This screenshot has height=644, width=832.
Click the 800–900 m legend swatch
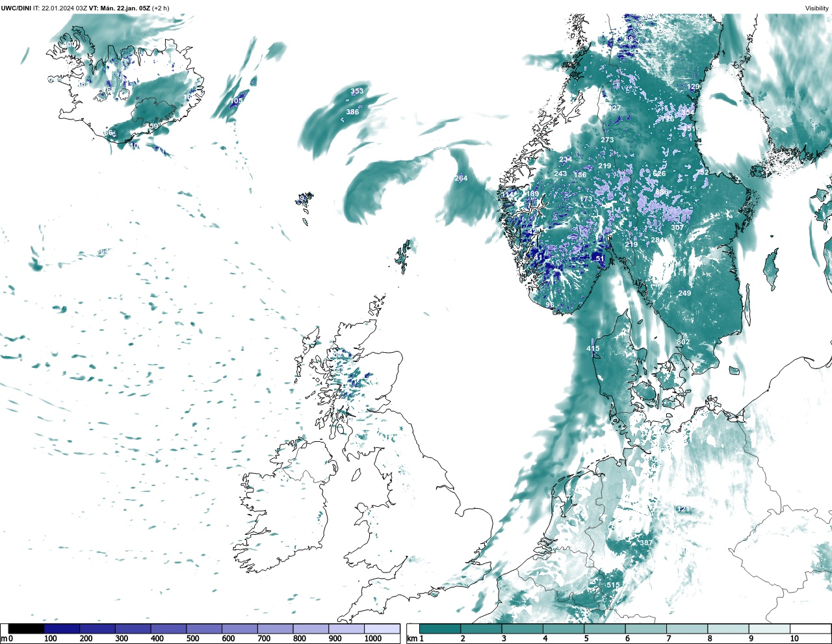tap(311, 628)
